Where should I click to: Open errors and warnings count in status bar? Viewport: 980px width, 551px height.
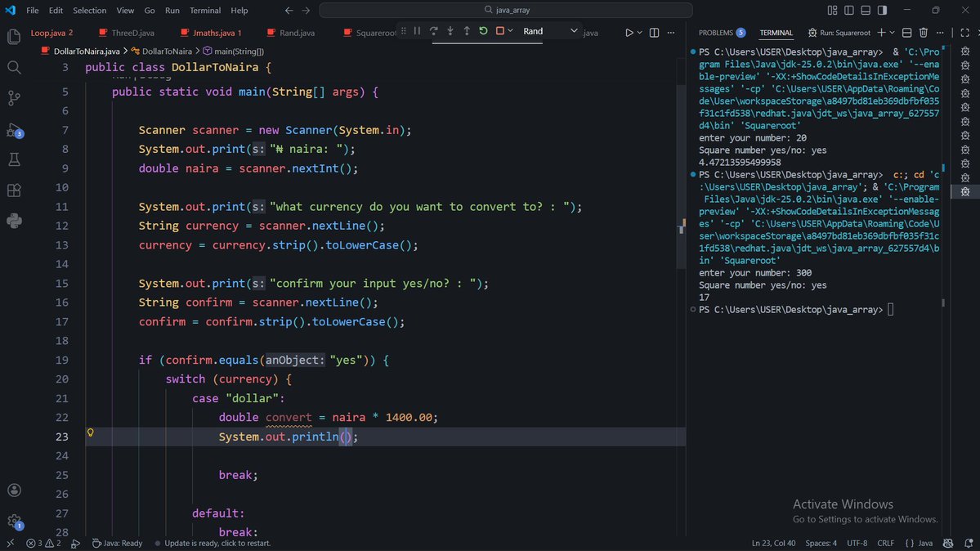43,543
